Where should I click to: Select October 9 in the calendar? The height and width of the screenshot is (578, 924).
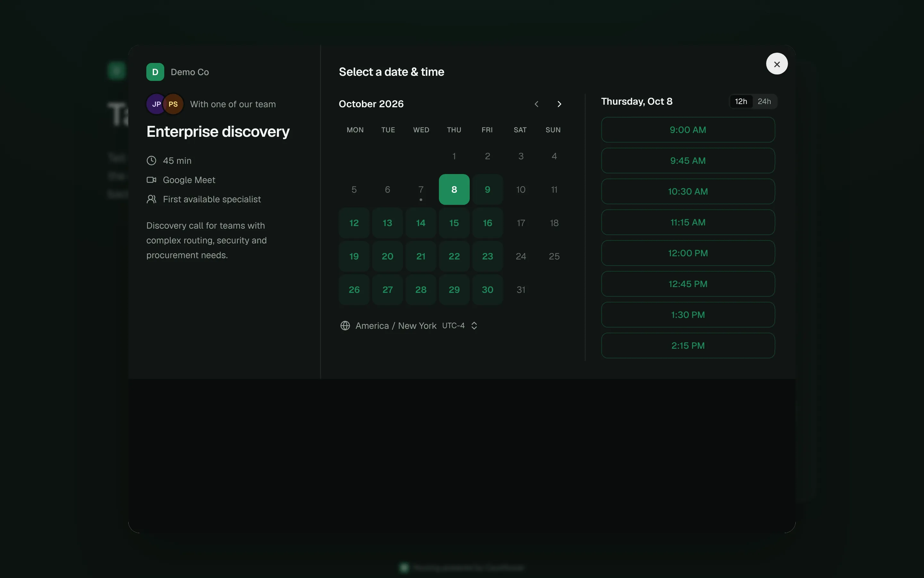487,189
